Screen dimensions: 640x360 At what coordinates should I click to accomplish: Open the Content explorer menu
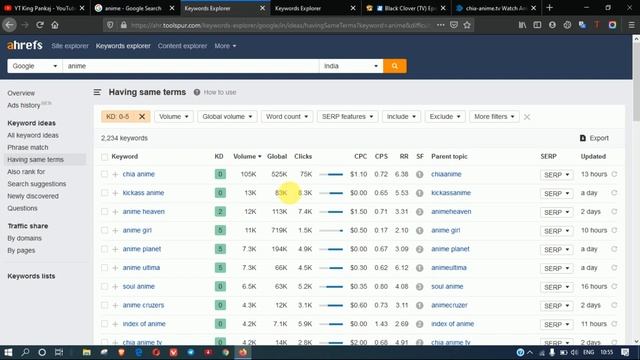point(182,46)
